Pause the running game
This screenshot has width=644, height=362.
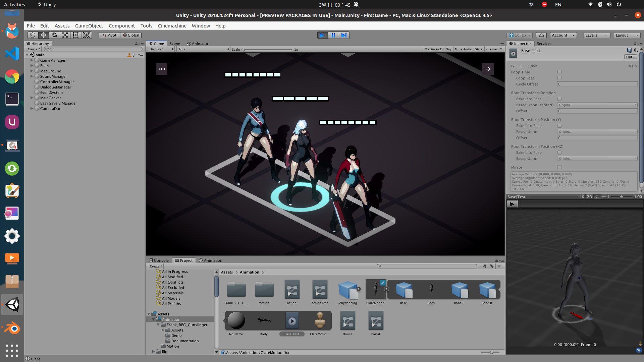point(333,35)
